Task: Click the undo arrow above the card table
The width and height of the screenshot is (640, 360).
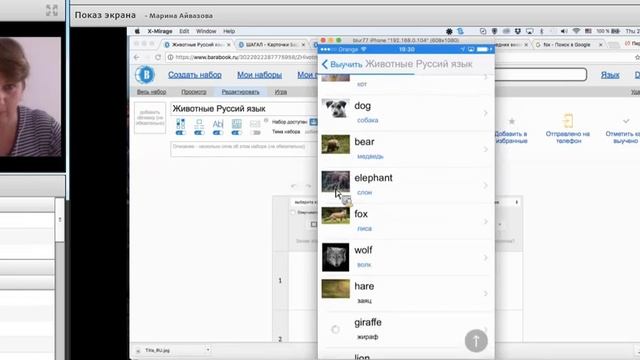Action: pos(293,186)
